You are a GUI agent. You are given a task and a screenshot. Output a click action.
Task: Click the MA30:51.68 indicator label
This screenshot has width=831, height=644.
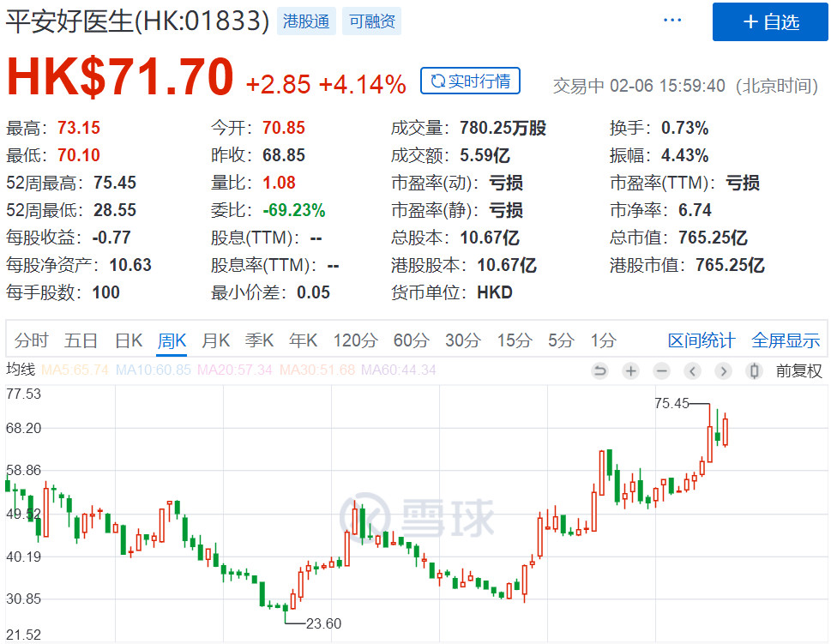317,370
